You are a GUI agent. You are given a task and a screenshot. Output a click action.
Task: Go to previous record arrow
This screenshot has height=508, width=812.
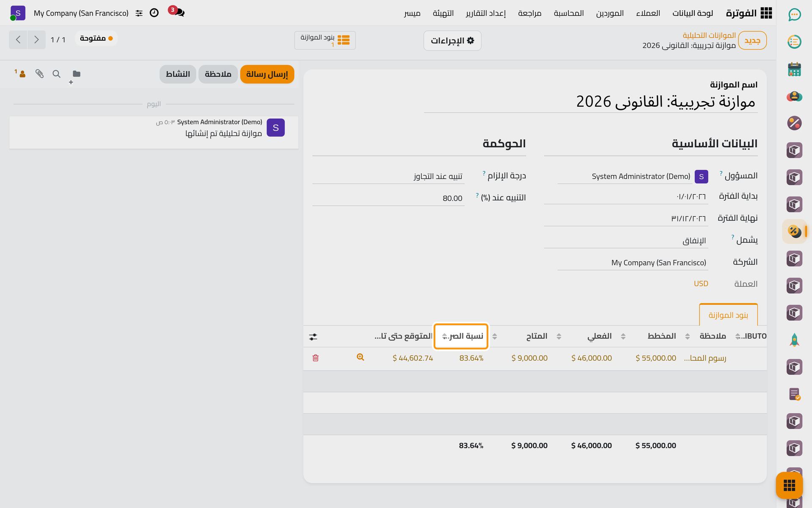18,40
